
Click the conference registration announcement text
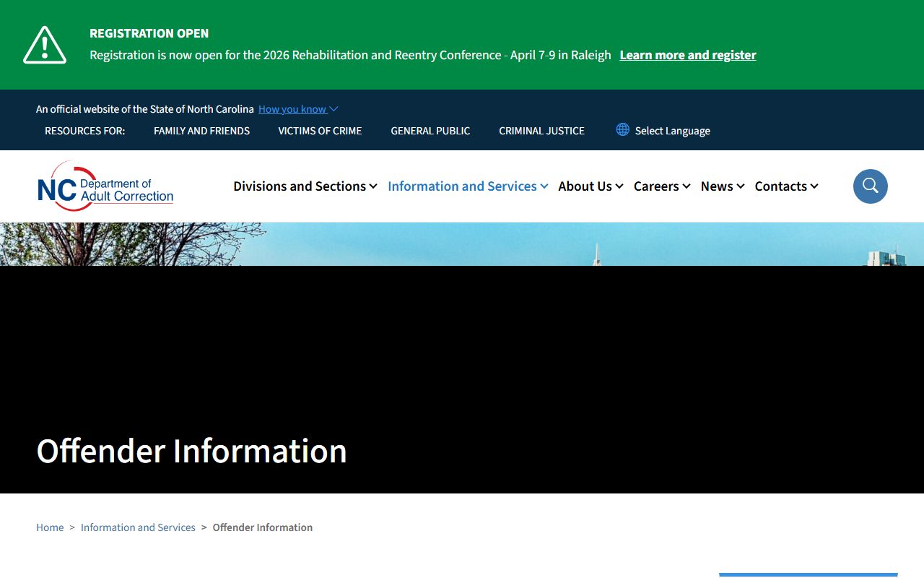tap(350, 55)
